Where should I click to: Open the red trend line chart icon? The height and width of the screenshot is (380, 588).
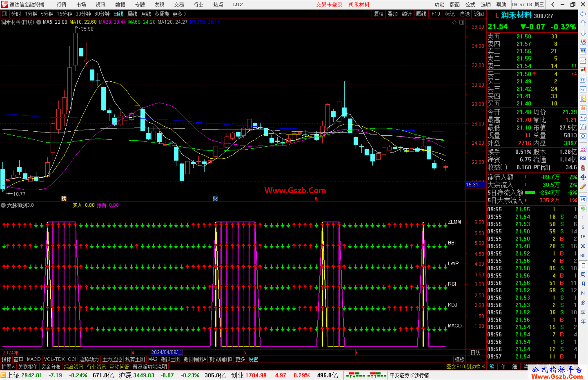click(583, 61)
